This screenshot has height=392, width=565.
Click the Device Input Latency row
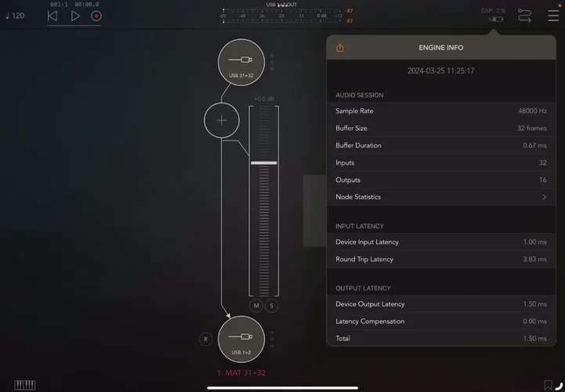(441, 242)
